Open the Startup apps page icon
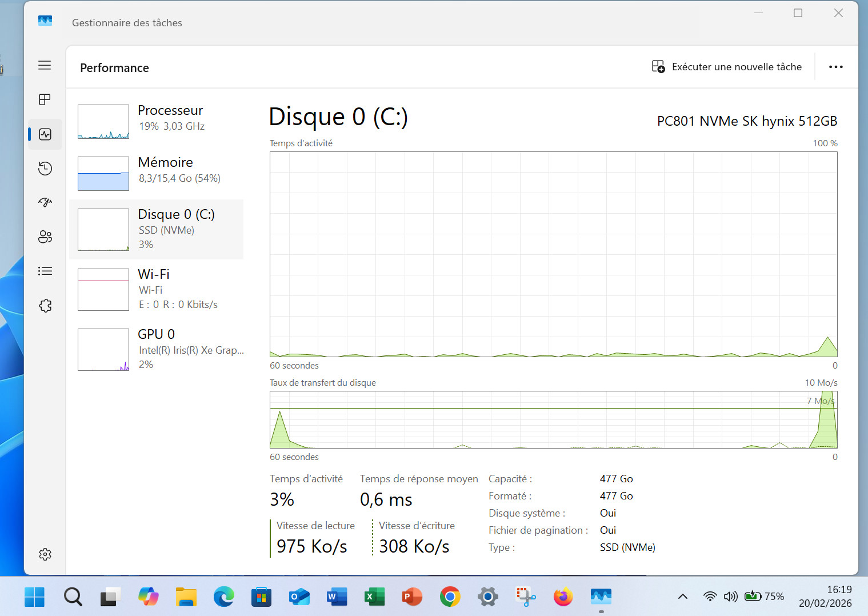 coord(45,202)
